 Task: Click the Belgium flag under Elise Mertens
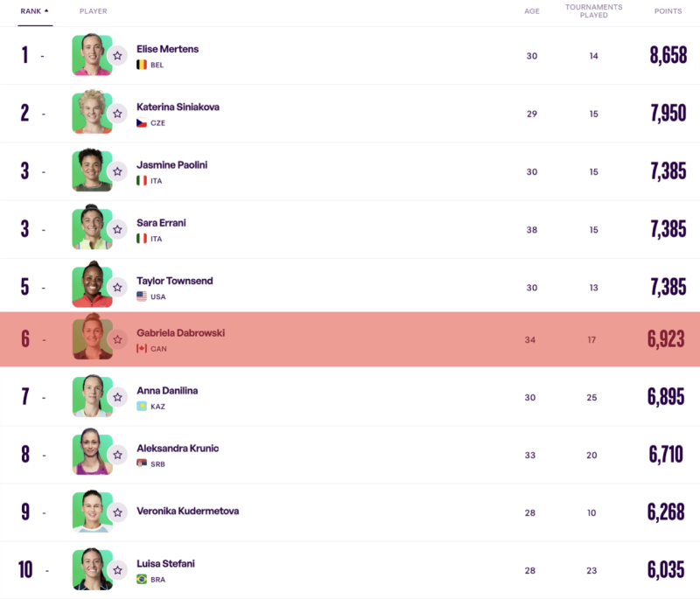[x=141, y=65]
